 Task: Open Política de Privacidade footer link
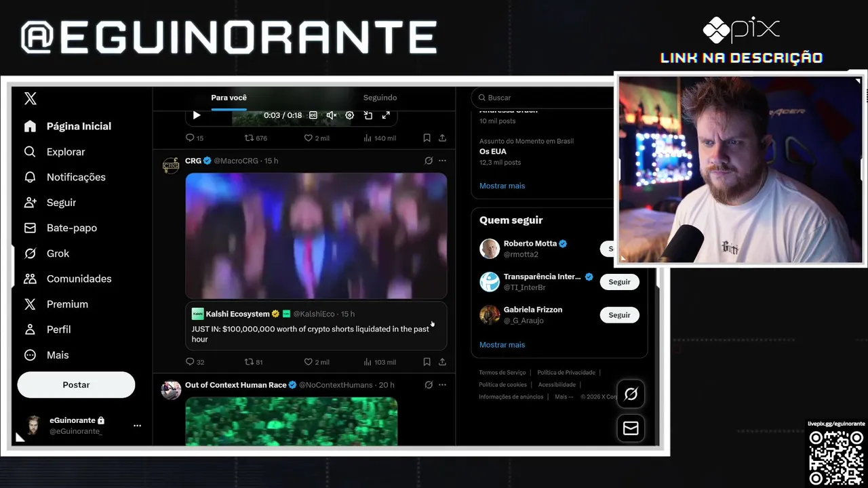click(566, 373)
